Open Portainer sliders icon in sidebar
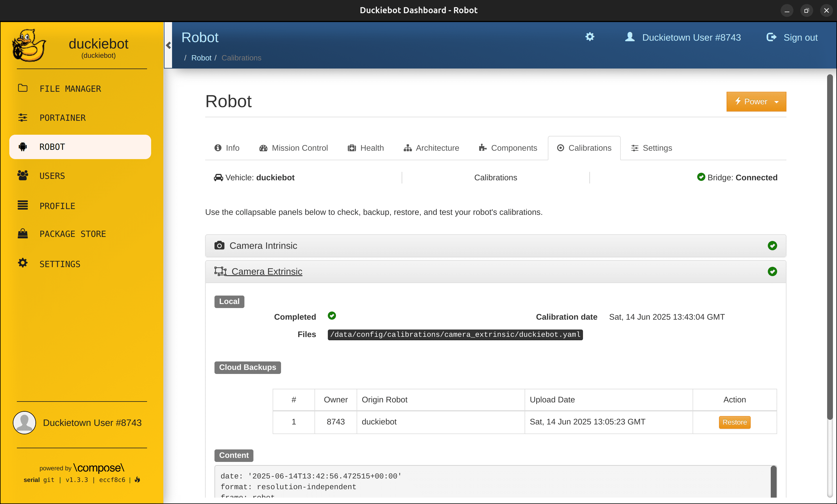Image resolution: width=837 pixels, height=504 pixels. [x=23, y=117]
